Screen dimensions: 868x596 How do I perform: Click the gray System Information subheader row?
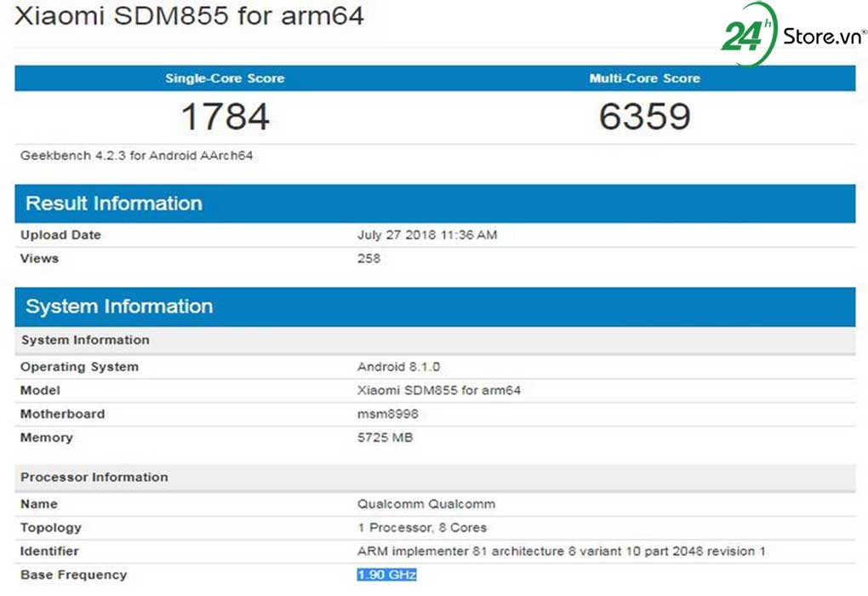(435, 340)
